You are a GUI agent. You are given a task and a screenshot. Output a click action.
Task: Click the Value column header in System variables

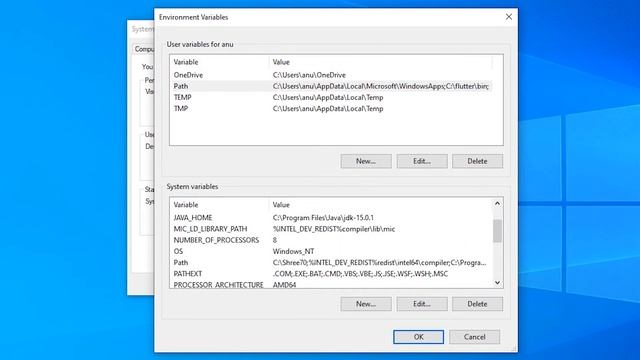click(380, 205)
